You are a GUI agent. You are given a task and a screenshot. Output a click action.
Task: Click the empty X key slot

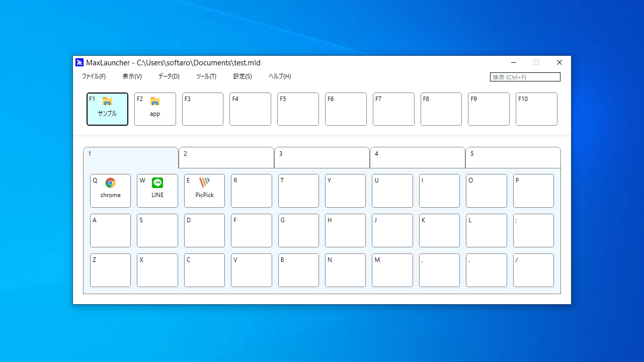coord(157,270)
